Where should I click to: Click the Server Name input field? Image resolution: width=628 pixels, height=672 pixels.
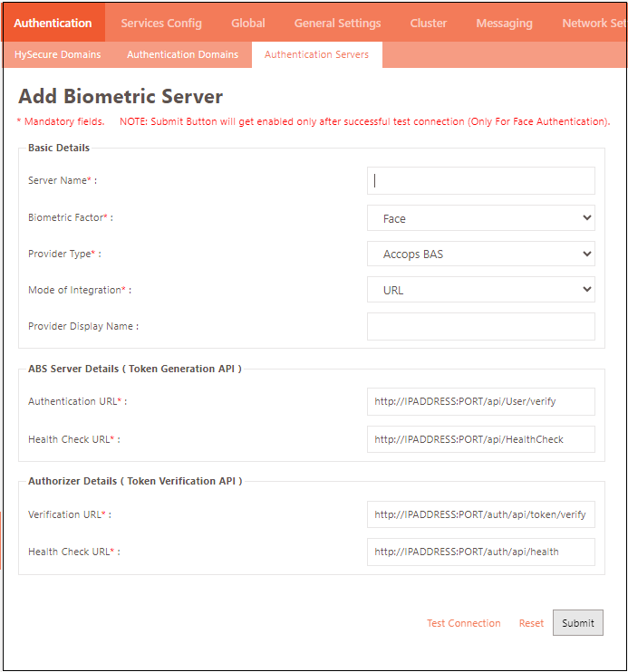click(x=480, y=180)
